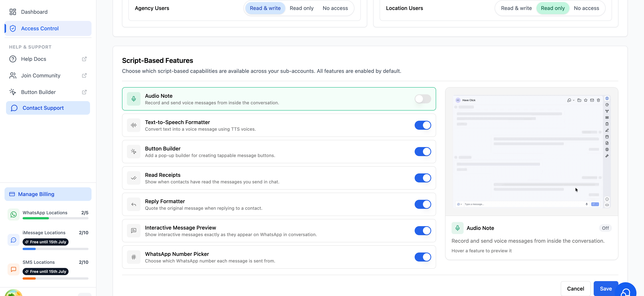Open the floating support chat bubble
Screen dimensions: 644x296
[x=626, y=290]
